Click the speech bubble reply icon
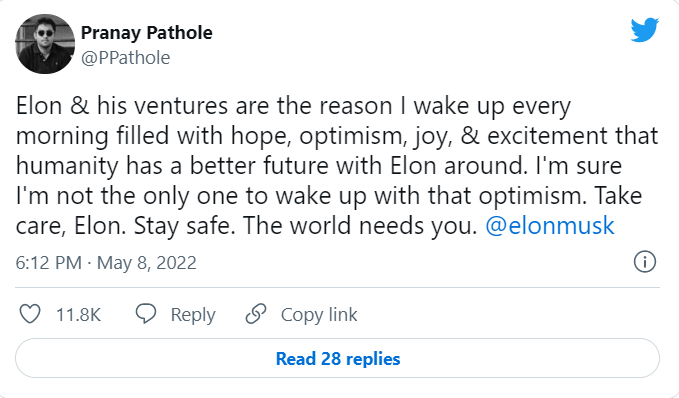The width and height of the screenshot is (679, 398). click(146, 314)
